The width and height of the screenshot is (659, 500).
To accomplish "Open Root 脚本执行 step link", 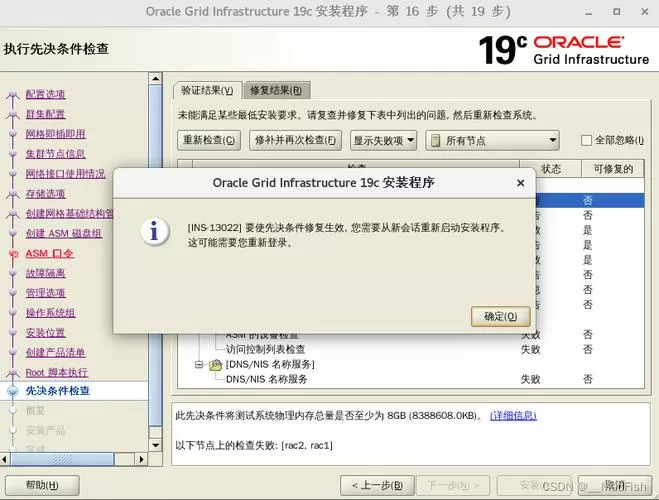I will pyautogui.click(x=57, y=372).
